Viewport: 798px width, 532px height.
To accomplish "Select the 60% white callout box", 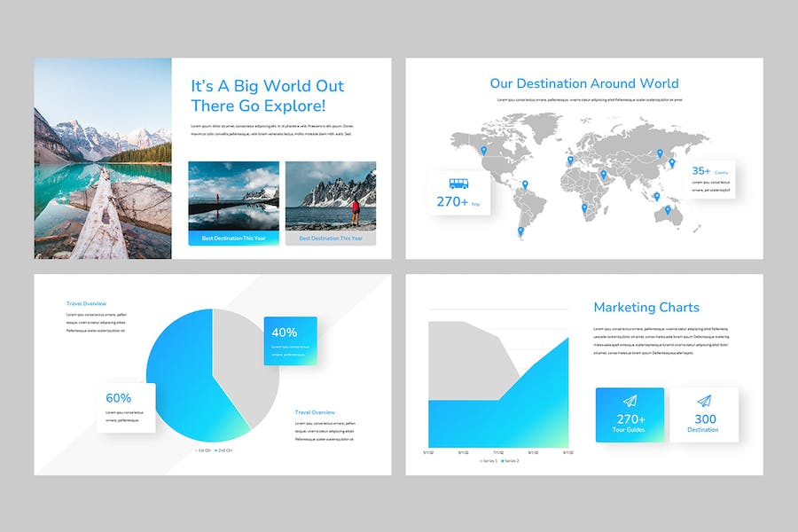I will (126, 407).
